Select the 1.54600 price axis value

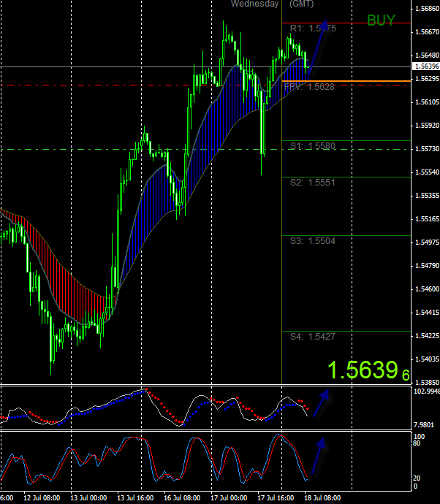[427, 289]
